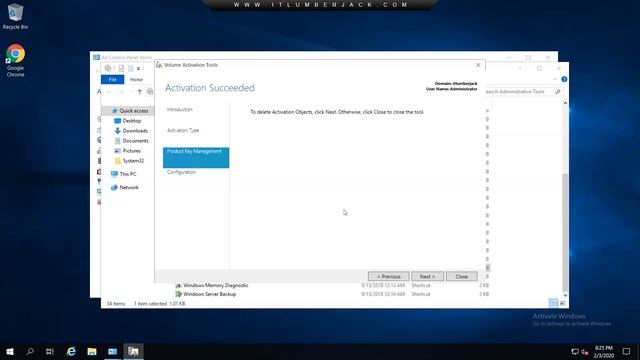
Task: Click the Close button beside Next
Action: click(461, 276)
